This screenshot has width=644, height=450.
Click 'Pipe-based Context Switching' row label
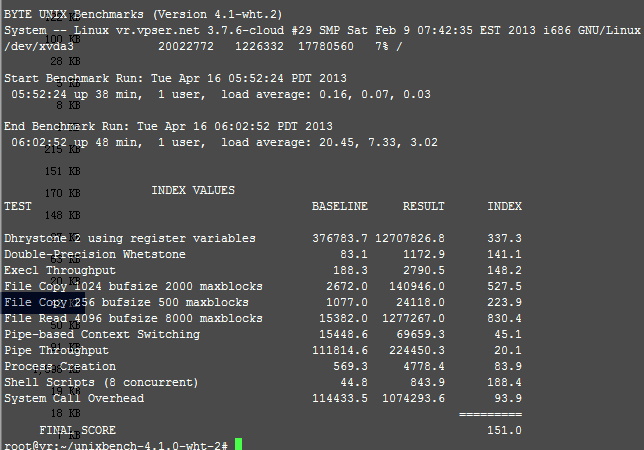coord(102,335)
